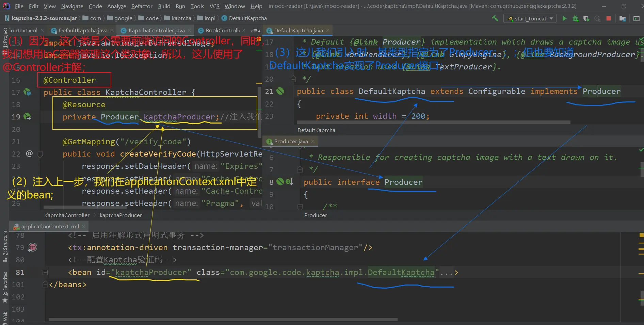Image resolution: width=644 pixels, height=325 pixels.
Task: Open the Project Structure dialog icon
Action: (623, 19)
